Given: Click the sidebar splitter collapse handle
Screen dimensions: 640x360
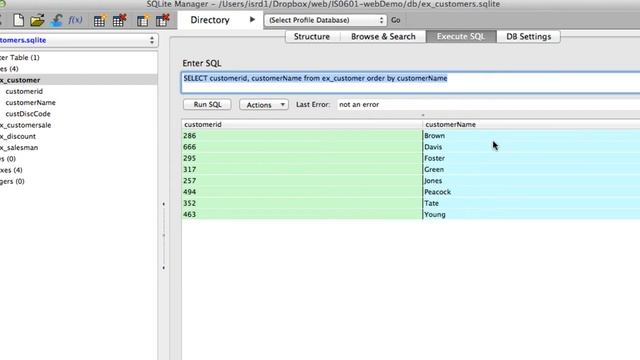Looking at the screenshot, I should coord(164,236).
